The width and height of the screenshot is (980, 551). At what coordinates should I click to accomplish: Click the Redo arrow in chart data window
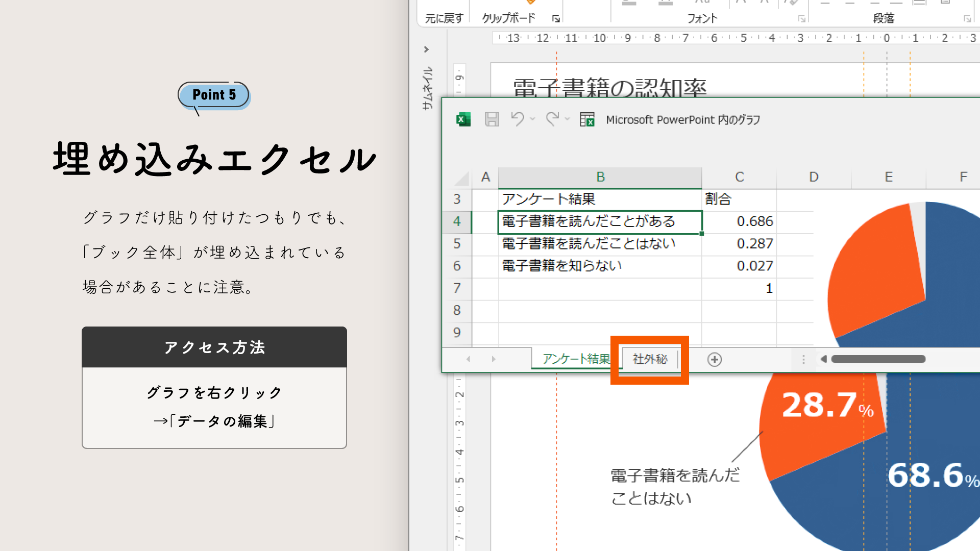(552, 119)
